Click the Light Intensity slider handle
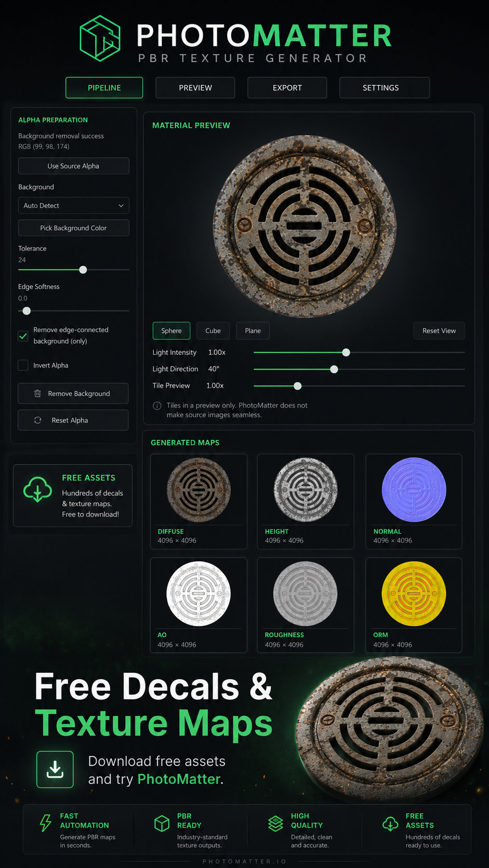The height and width of the screenshot is (868, 489). (346, 352)
